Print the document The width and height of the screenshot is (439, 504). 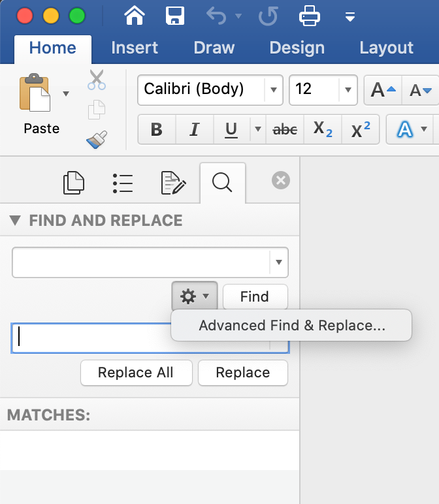(310, 16)
